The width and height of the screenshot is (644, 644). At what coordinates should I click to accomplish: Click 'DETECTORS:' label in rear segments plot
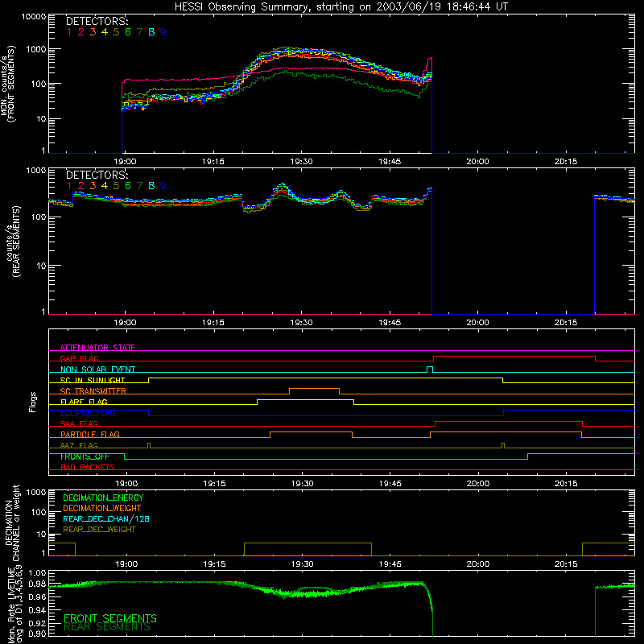click(x=97, y=175)
